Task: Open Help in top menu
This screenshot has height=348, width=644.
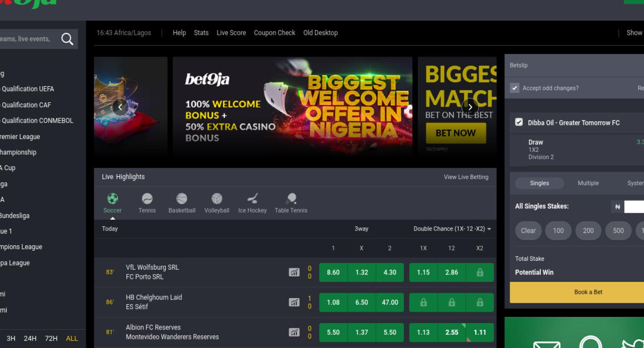Action: [x=179, y=33]
